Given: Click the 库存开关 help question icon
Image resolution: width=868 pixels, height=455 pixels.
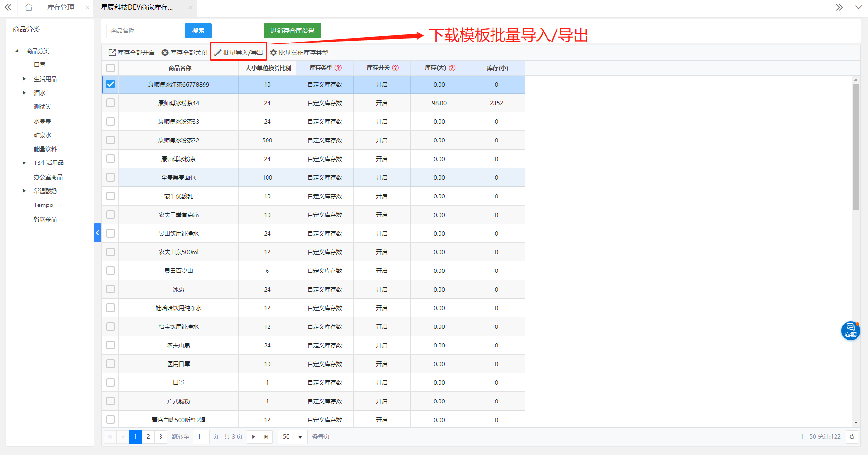Looking at the screenshot, I should (x=396, y=68).
